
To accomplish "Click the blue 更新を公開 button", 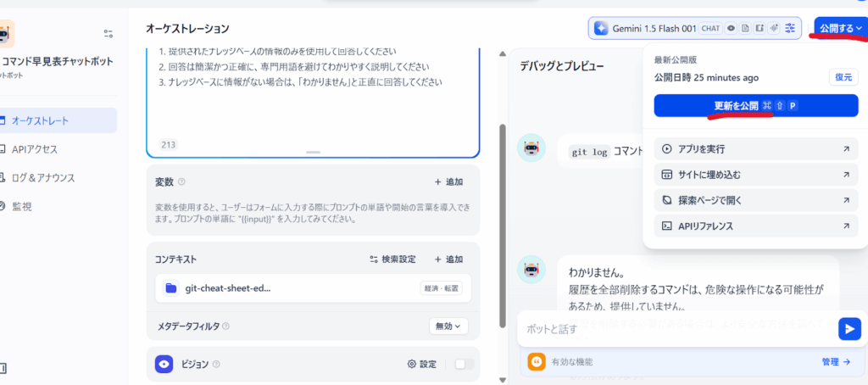I will (x=755, y=105).
